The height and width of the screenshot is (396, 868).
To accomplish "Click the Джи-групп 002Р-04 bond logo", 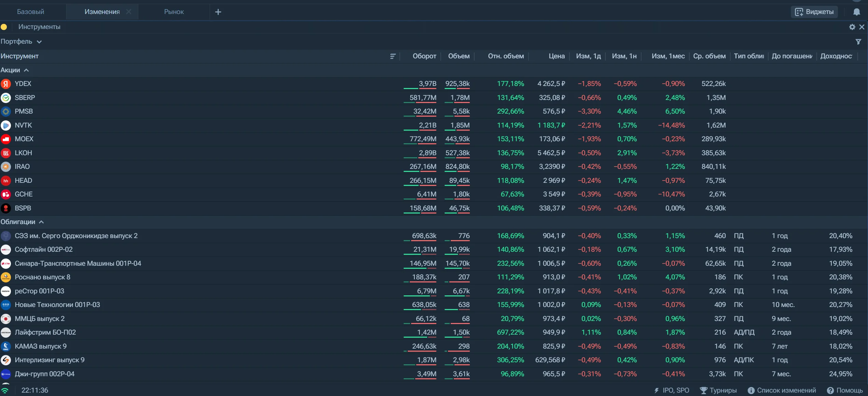I will coord(6,374).
